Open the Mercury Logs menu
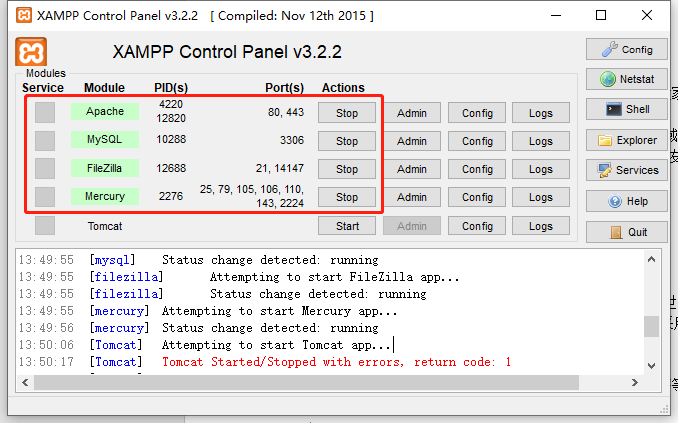678x423 pixels. click(541, 197)
